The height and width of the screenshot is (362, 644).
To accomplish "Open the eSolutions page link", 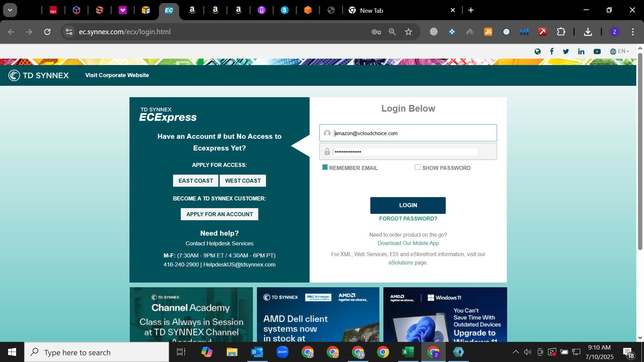I will tap(400, 262).
